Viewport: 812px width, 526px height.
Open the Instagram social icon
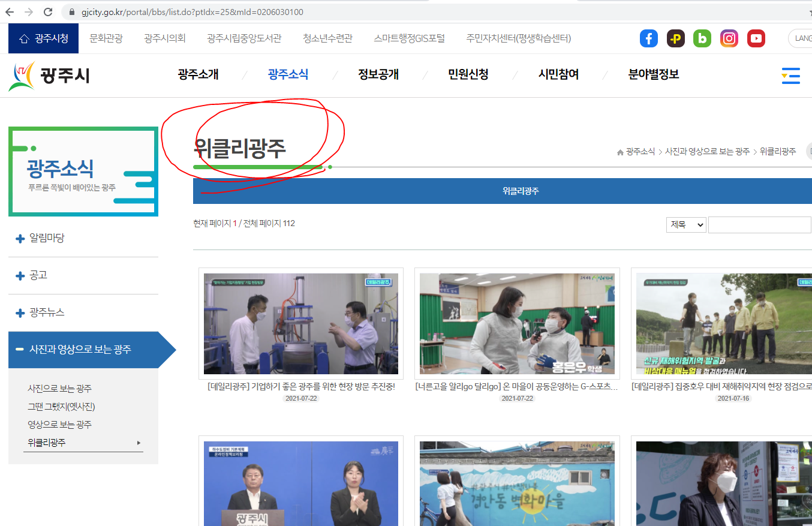[729, 38]
